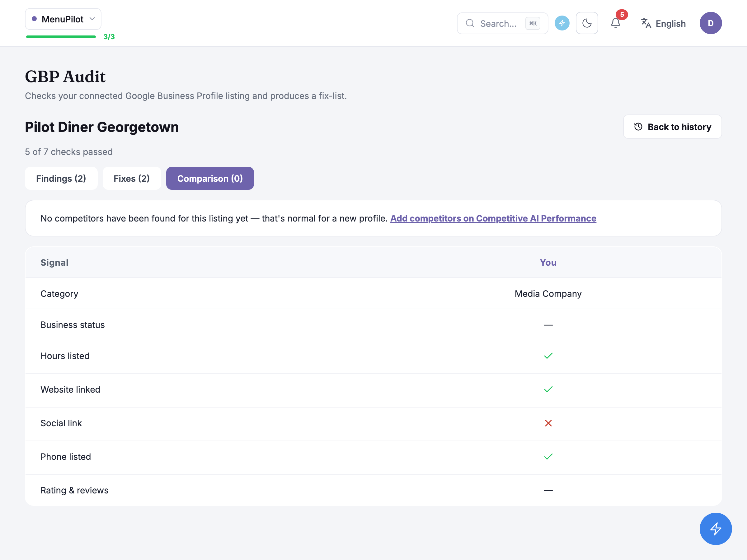747x560 pixels.
Task: Click the Rating & reviews row label
Action: click(x=74, y=490)
